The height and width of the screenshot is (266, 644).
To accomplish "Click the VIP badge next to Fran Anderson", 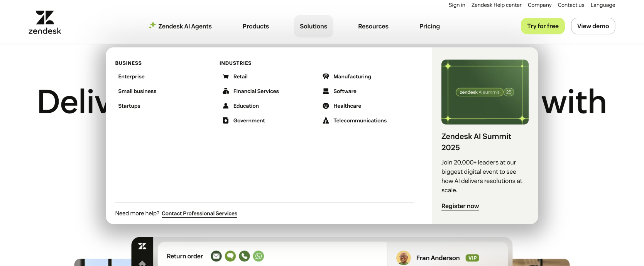I will pos(472,258).
